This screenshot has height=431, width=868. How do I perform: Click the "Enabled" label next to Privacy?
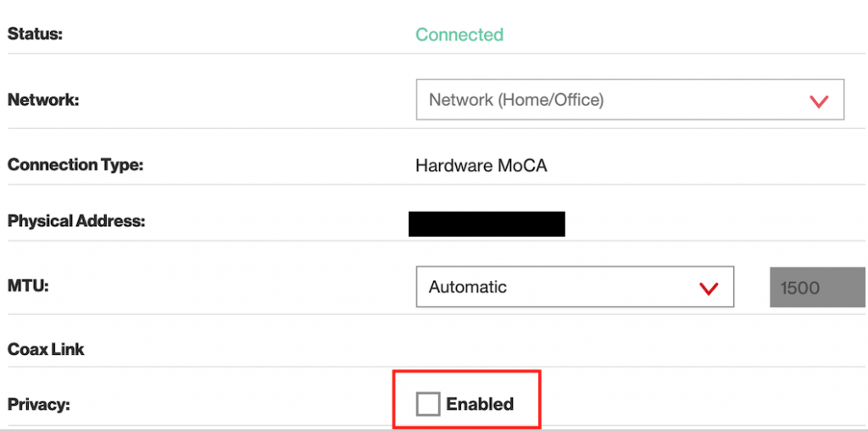click(480, 405)
